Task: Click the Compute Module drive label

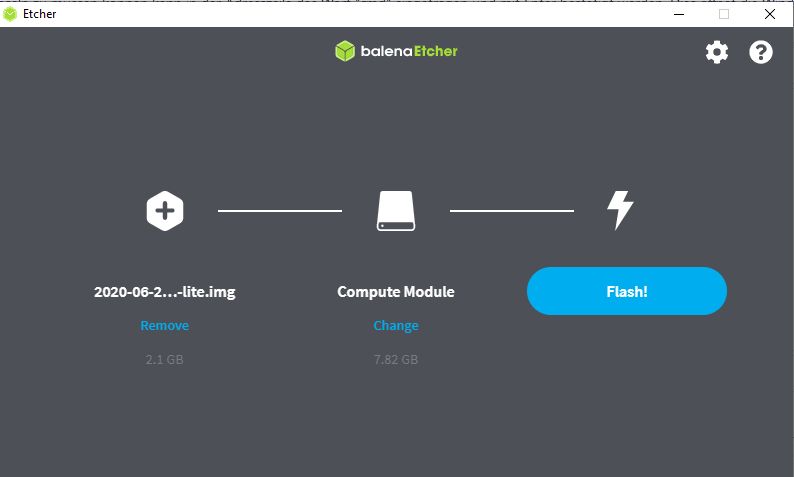Action: [396, 292]
